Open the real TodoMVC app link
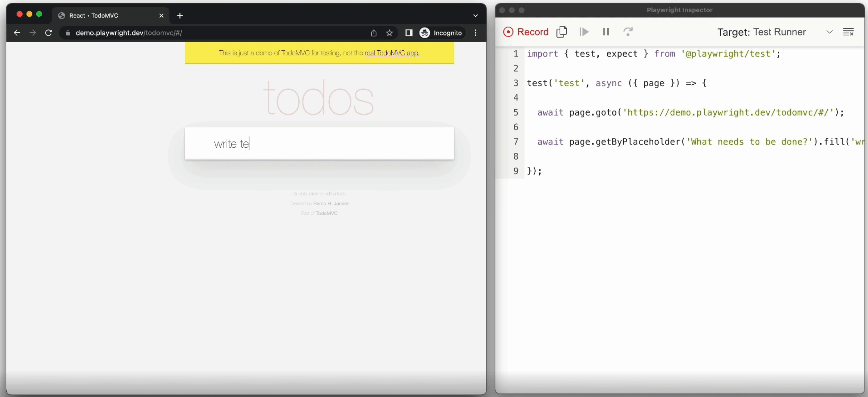The image size is (868, 397). (392, 53)
